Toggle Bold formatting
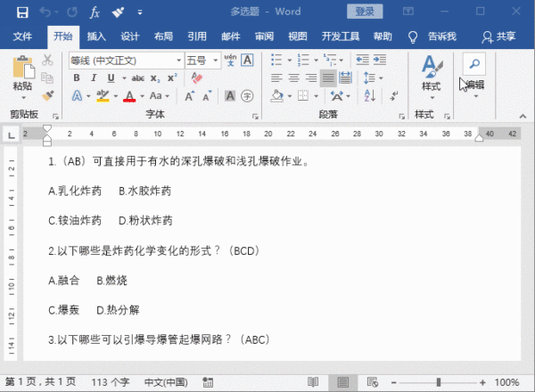Screen dimensions: 535x392 77,78
